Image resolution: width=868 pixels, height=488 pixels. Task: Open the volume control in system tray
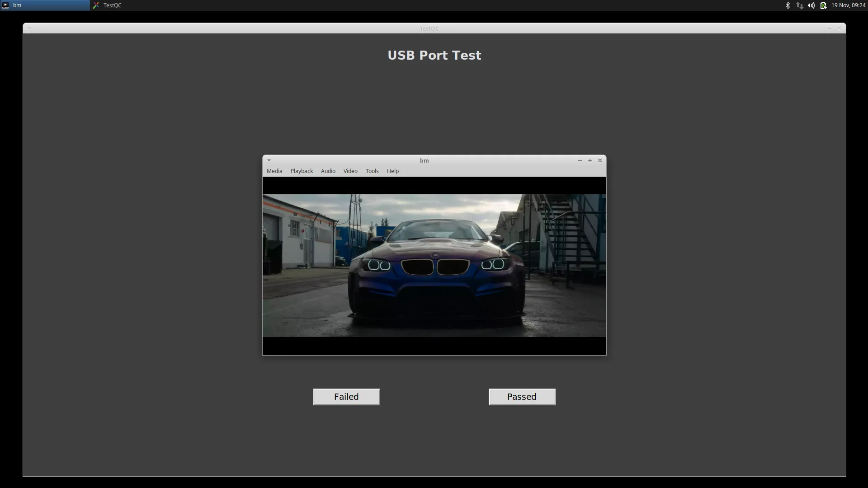tap(811, 5)
